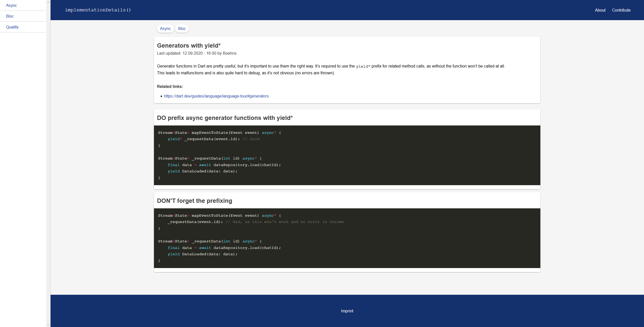The image size is (644, 327).
Task: Click the 'yield* _requestData(event.id);' code line
Action: pyautogui.click(x=204, y=139)
